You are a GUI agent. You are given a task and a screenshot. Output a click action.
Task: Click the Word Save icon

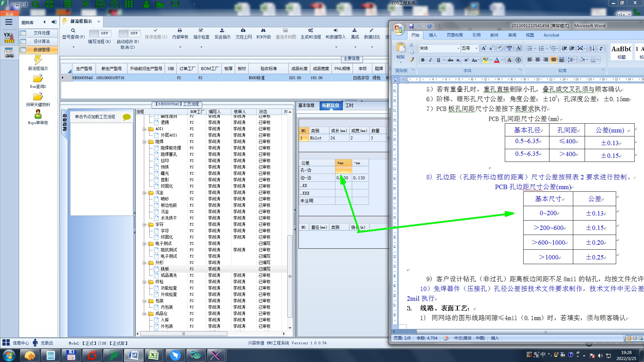[412, 26]
